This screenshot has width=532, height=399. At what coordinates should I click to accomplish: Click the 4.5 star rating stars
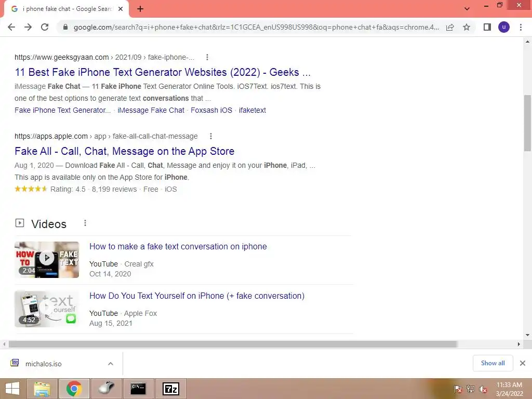click(x=31, y=189)
